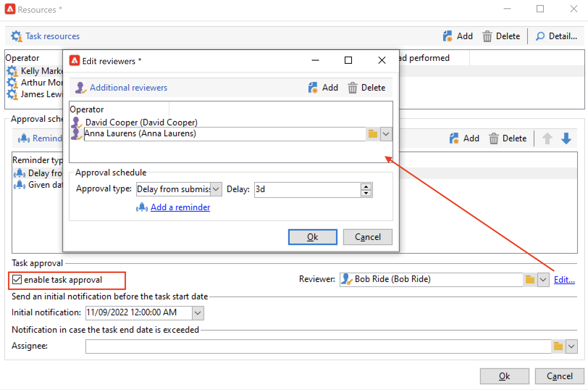Click the Initial notification date field

tap(139, 313)
